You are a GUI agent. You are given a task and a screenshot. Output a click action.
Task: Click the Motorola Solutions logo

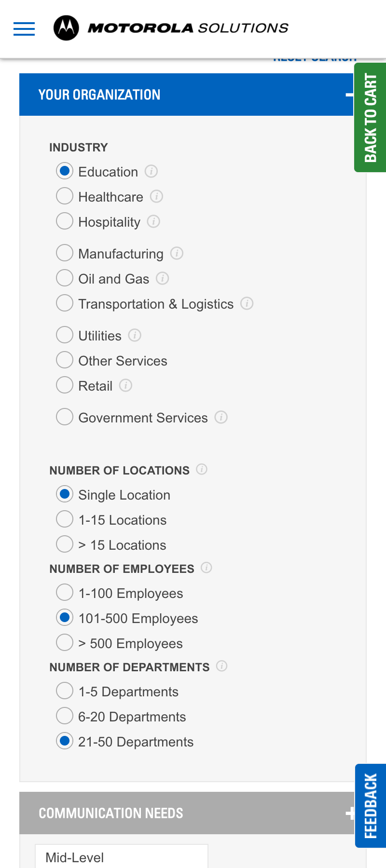pos(171,28)
